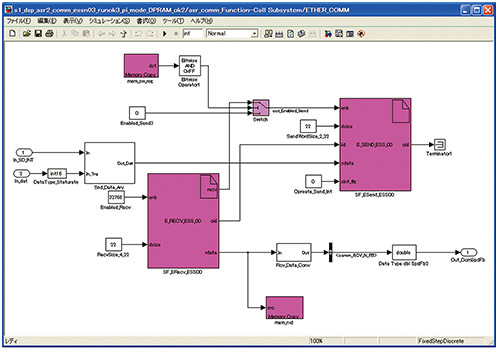Open the ファイル (File) menu
Screen dimensions: 500x360
coord(19,21)
